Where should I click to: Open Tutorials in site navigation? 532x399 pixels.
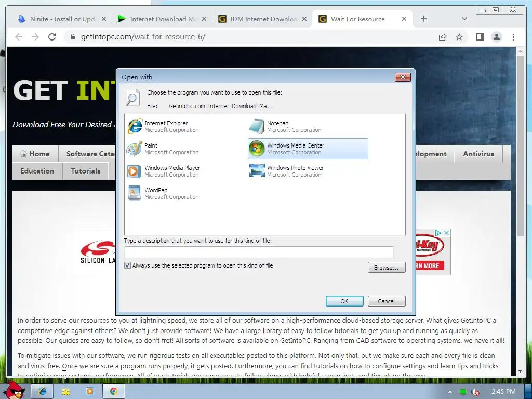pos(86,170)
